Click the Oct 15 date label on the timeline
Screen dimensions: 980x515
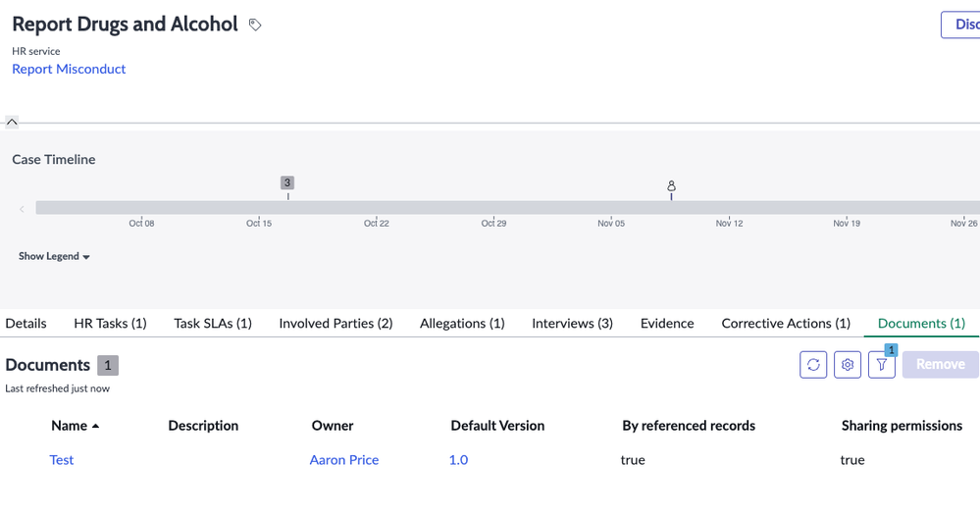click(x=259, y=223)
